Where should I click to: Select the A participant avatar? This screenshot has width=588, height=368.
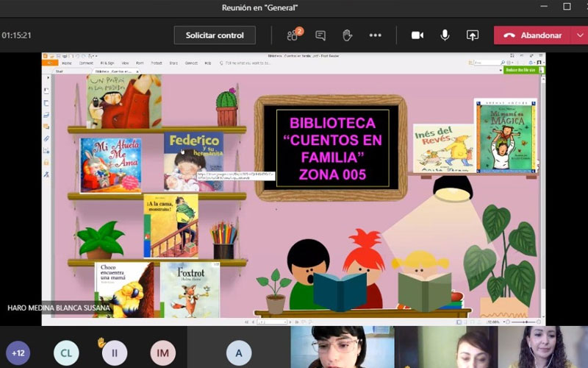pyautogui.click(x=238, y=353)
